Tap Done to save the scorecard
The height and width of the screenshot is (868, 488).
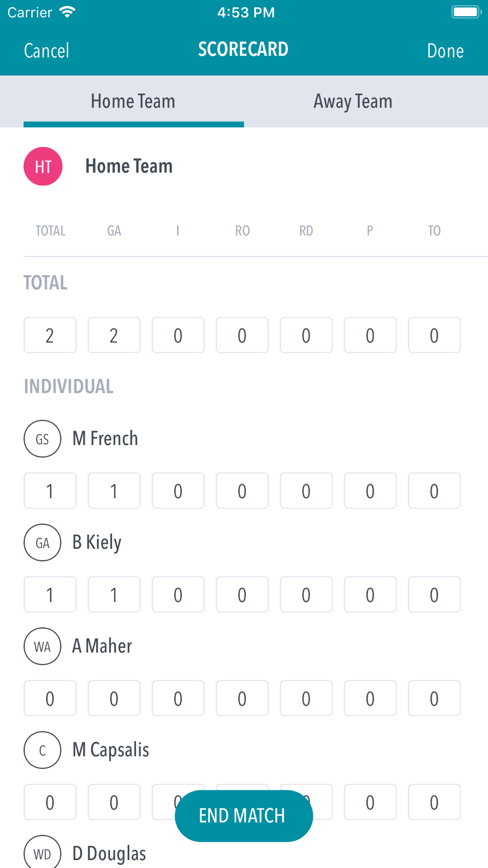445,51
